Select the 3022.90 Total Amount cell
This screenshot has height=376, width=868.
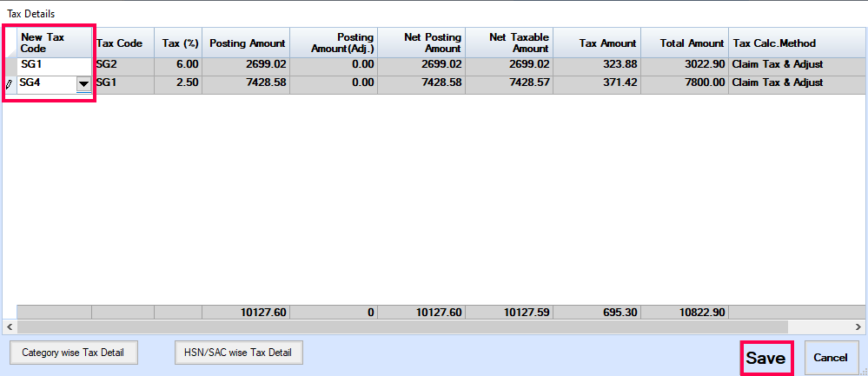pos(684,65)
